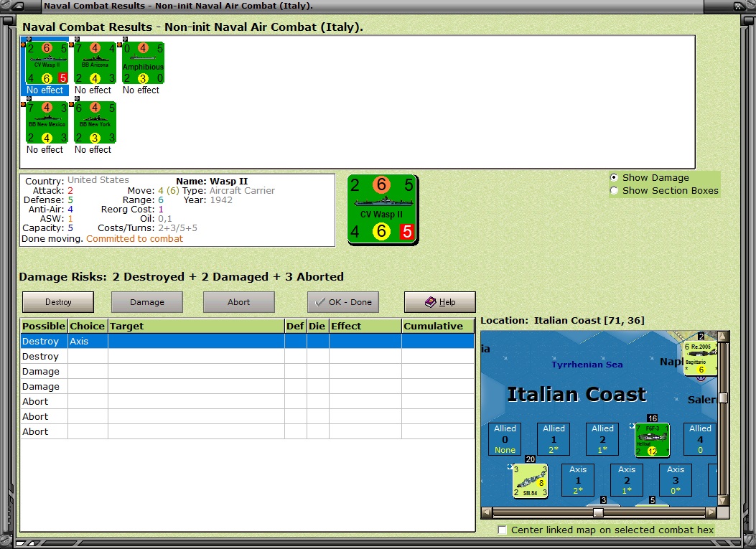756x549 pixels.
Task: Close the Naval Combat Results window
Action: 739,6
